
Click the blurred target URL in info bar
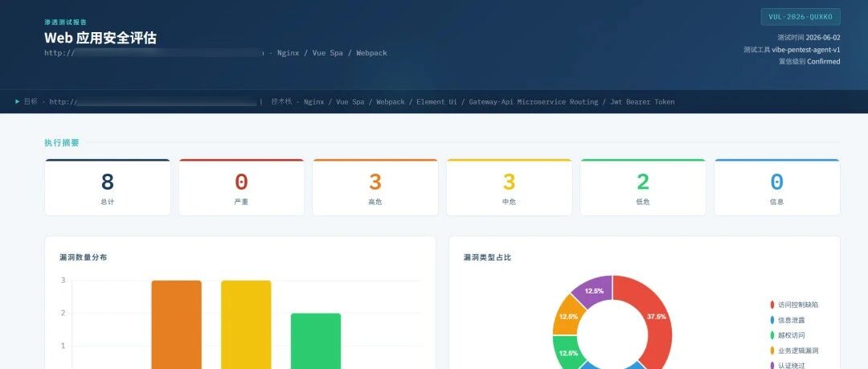pos(154,102)
